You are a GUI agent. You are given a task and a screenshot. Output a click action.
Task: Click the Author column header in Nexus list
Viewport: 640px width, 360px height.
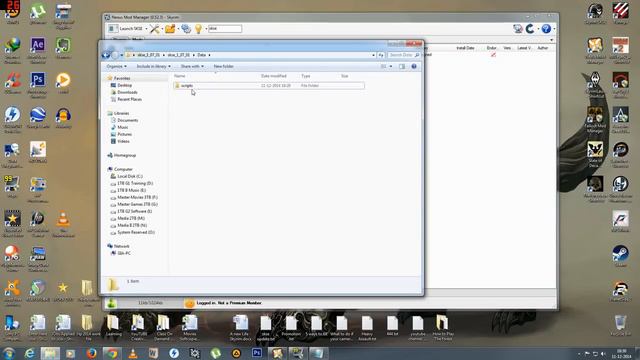coord(542,48)
